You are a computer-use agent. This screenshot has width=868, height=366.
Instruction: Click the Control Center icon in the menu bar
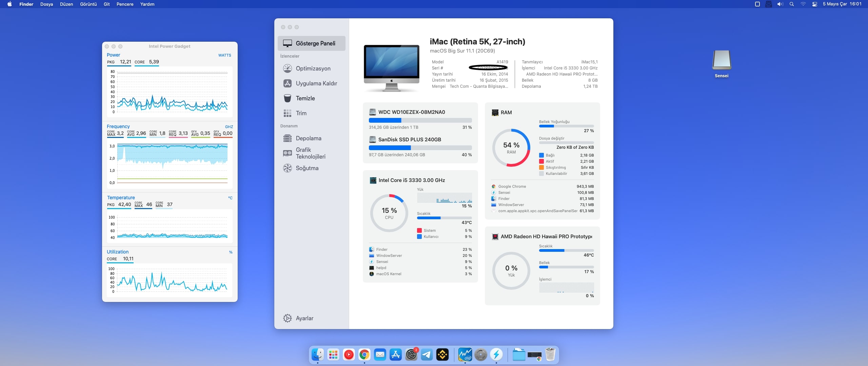(x=814, y=4)
